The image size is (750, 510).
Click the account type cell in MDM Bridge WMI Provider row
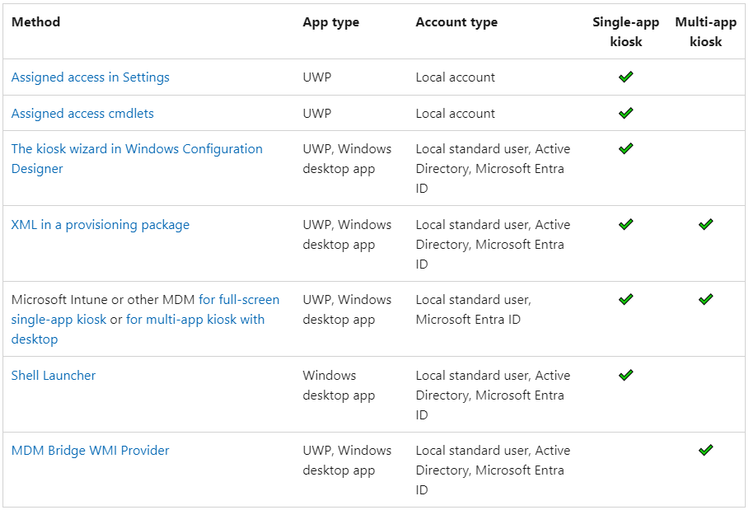click(x=493, y=470)
